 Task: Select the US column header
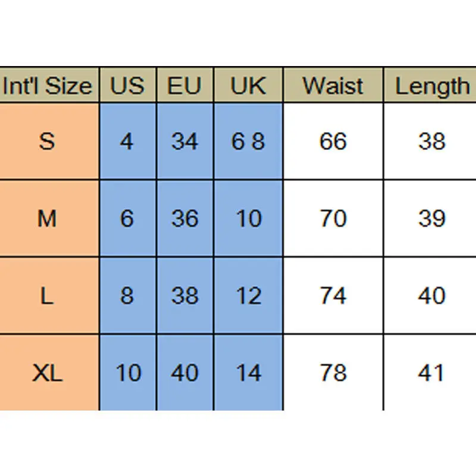[x=128, y=85]
